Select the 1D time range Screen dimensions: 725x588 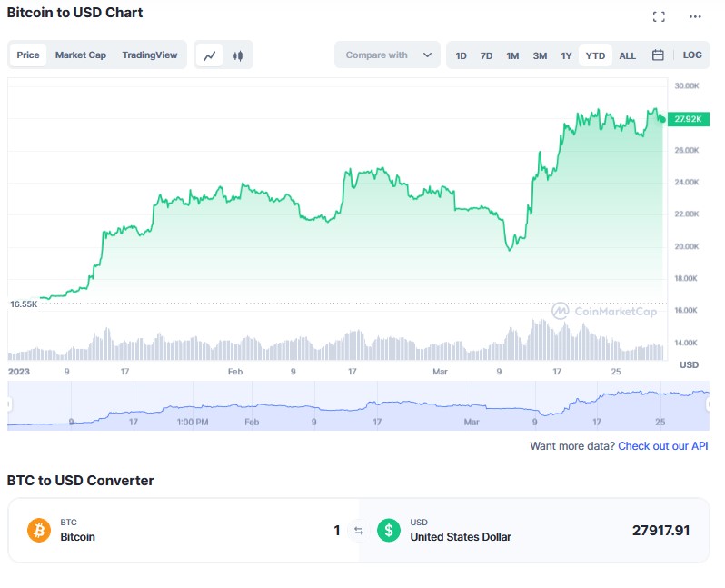coord(462,55)
